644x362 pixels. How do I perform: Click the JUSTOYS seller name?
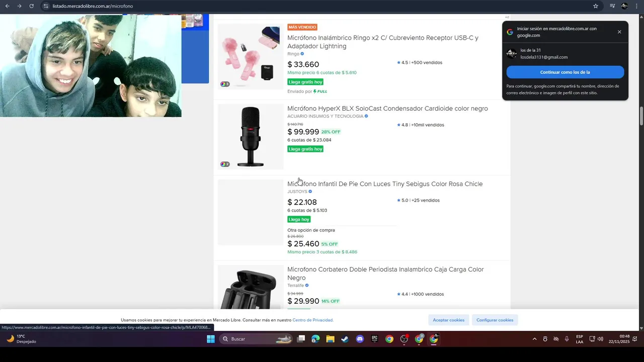pyautogui.click(x=297, y=192)
